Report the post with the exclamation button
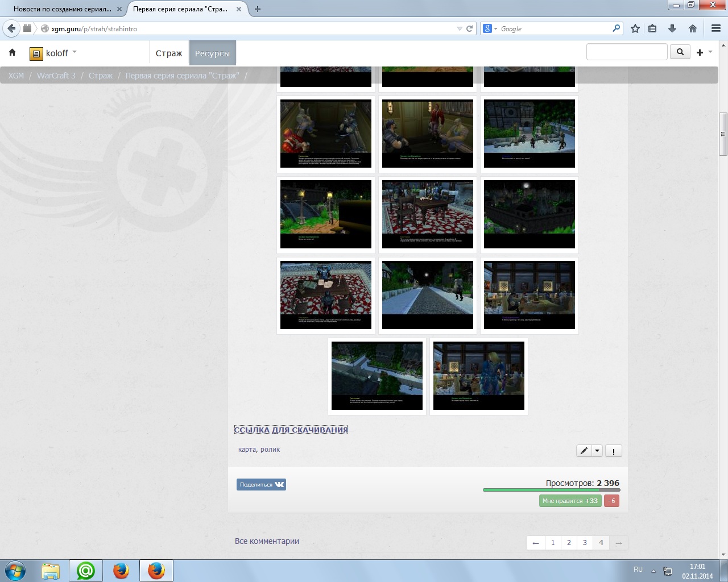Screen dimensions: 728x582 tap(613, 451)
